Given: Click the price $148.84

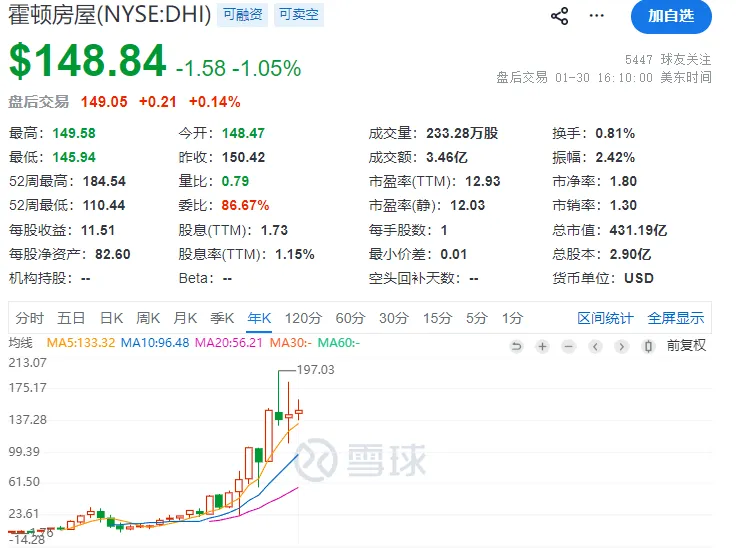Looking at the screenshot, I should point(88,61).
